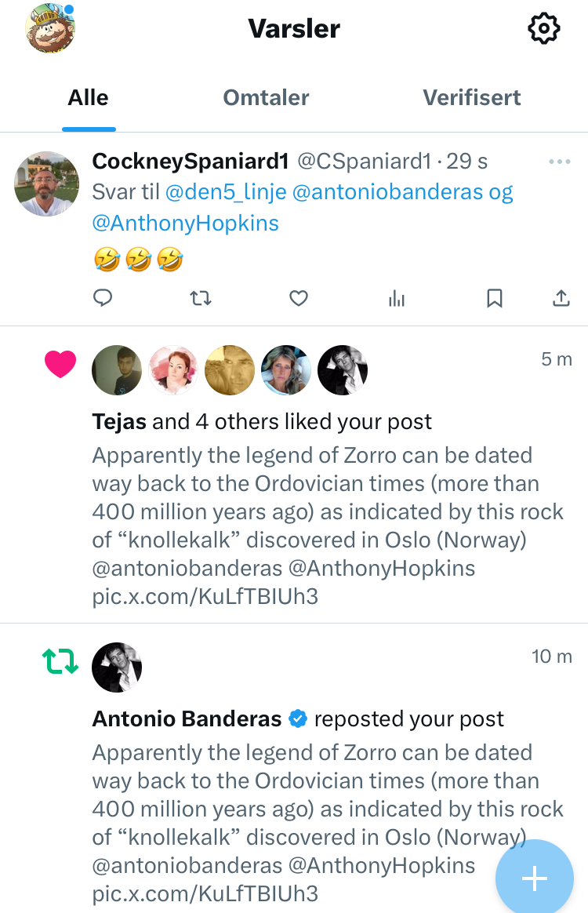Open your profile avatar menu
Viewport: 588px width, 913px height.
click(49, 29)
